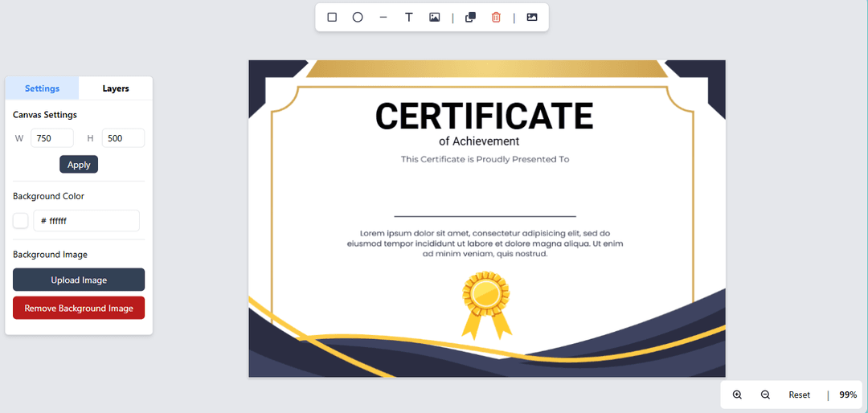Select the Circle shape tool
Viewport: 868px width, 413px height.
(x=358, y=17)
